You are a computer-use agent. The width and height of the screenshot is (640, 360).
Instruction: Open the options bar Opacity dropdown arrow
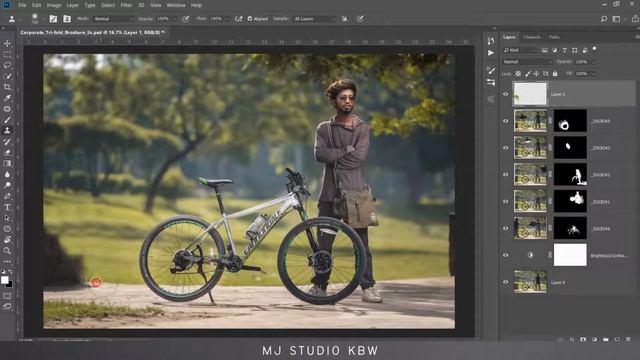pyautogui.click(x=174, y=19)
